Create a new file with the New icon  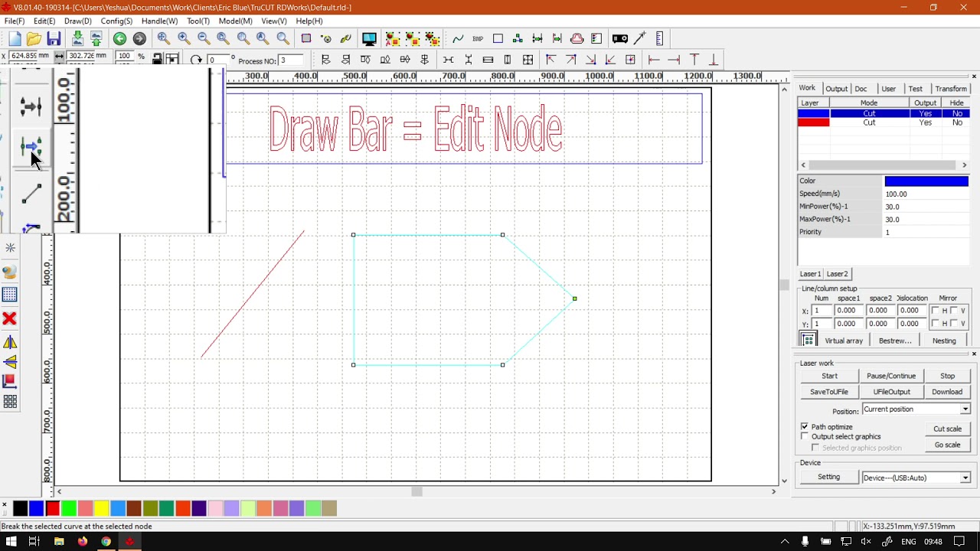point(15,39)
